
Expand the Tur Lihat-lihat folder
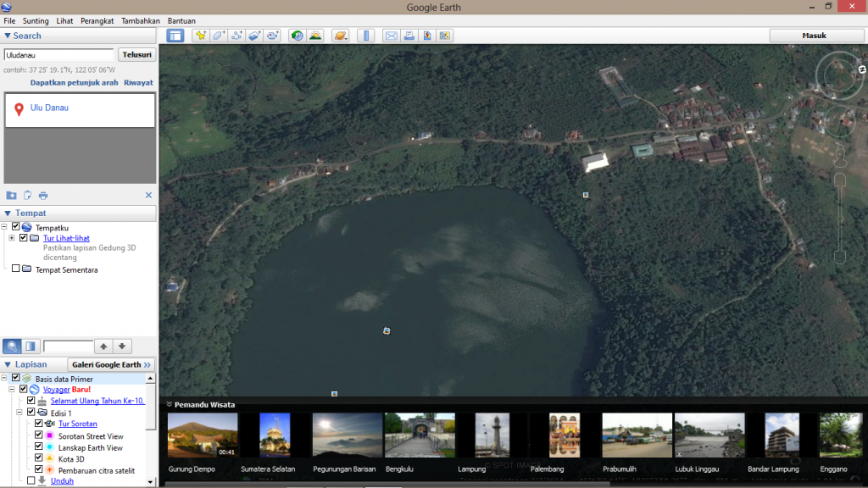coord(12,238)
